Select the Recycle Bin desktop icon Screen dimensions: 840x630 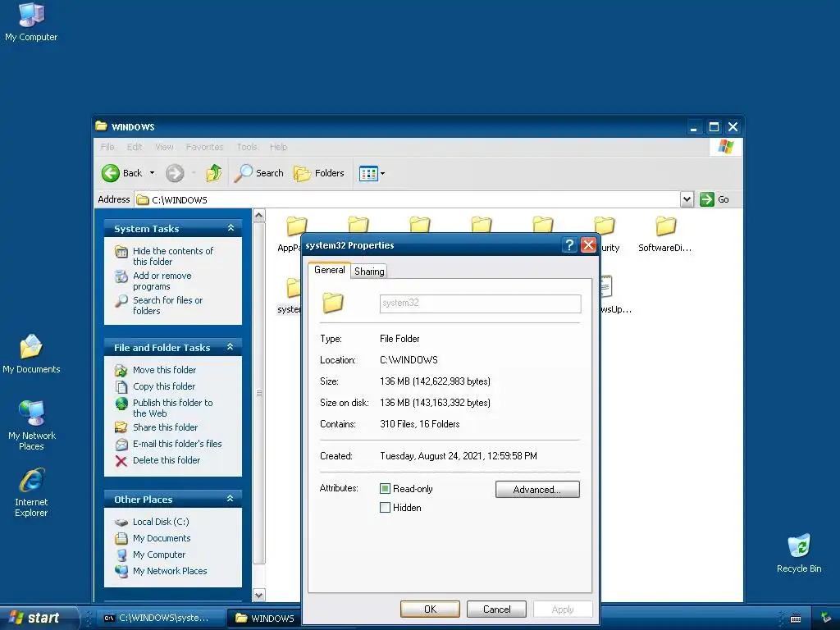click(799, 554)
